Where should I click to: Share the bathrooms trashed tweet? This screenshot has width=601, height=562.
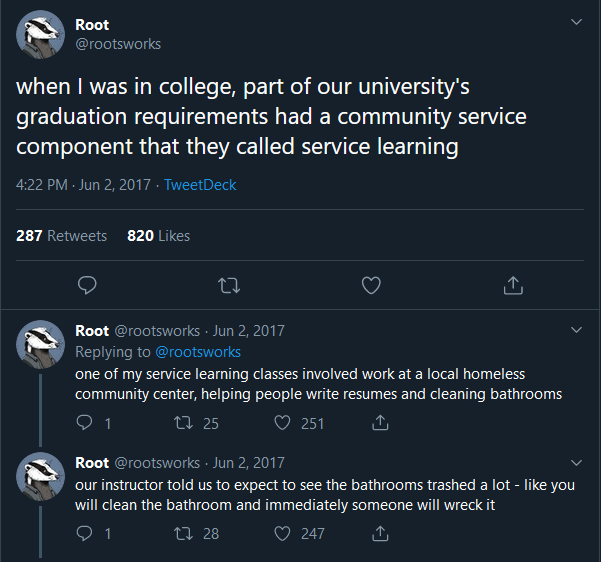click(380, 534)
